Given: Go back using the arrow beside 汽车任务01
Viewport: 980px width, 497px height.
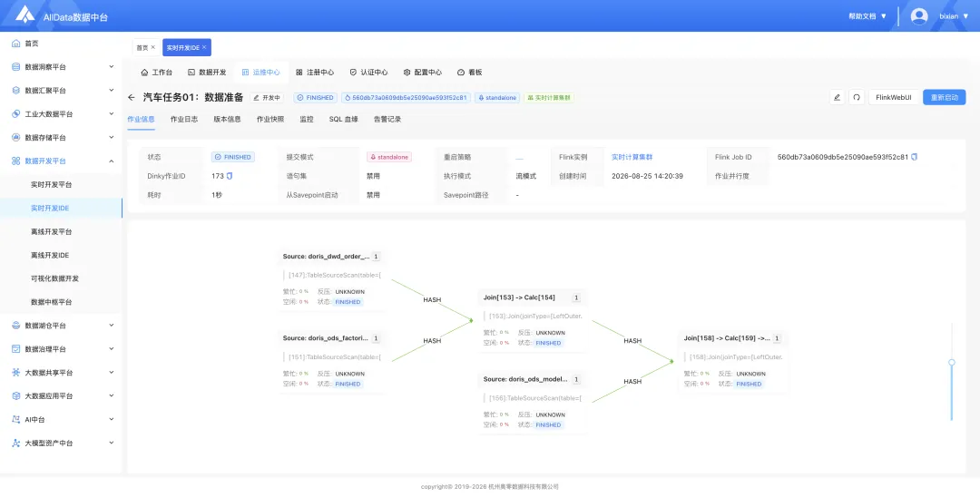Looking at the screenshot, I should click(132, 97).
